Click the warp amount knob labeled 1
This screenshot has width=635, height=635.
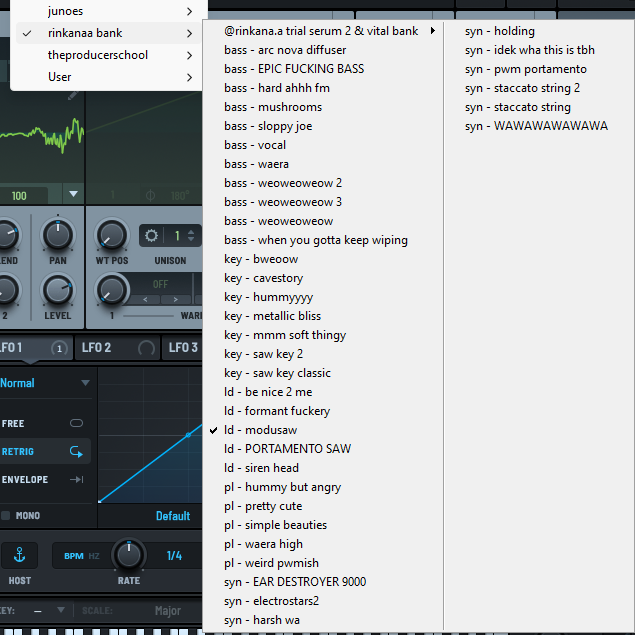pyautogui.click(x=111, y=290)
